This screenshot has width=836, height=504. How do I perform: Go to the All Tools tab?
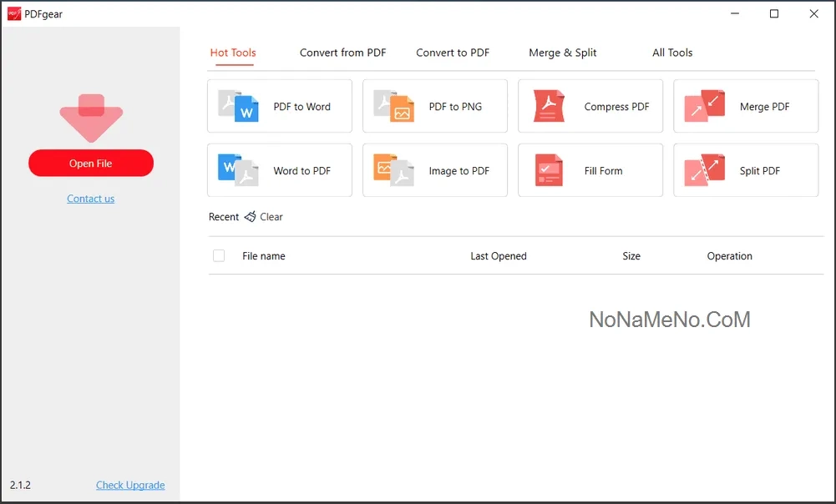click(x=672, y=53)
